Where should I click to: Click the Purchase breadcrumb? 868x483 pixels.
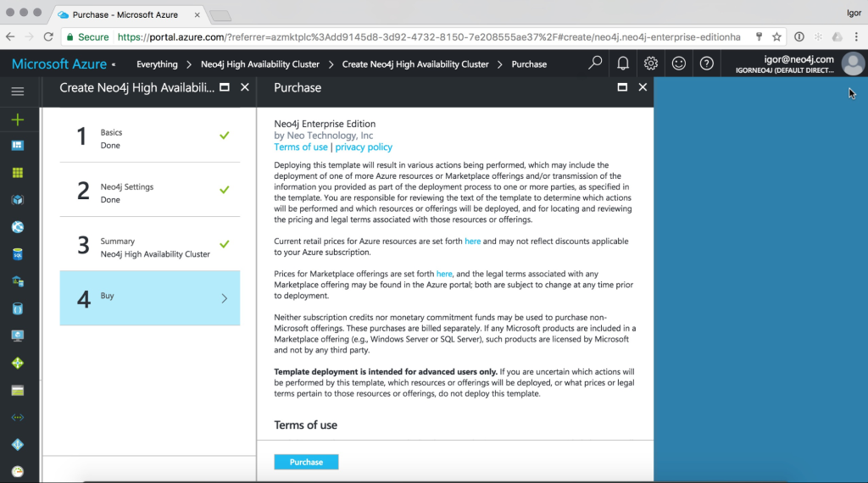coord(529,64)
